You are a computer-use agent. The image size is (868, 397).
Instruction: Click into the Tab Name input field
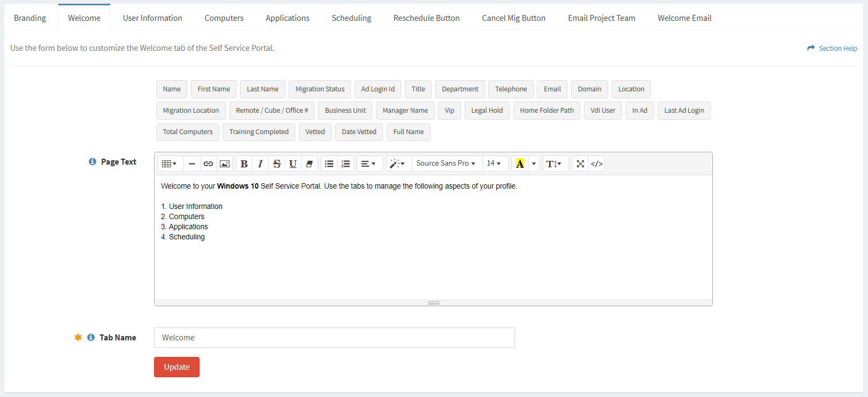[334, 338]
